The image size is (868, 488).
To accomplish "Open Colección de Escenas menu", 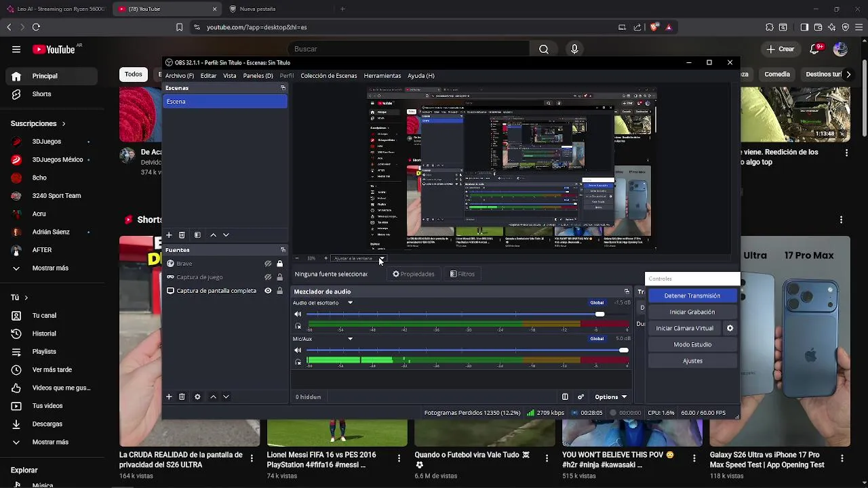I will pos(329,76).
